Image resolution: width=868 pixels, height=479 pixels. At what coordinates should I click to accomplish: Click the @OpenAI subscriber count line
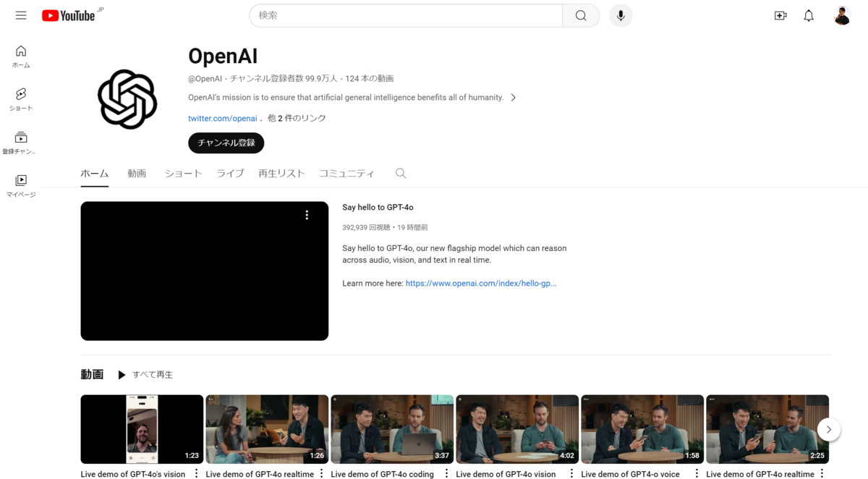tap(291, 78)
